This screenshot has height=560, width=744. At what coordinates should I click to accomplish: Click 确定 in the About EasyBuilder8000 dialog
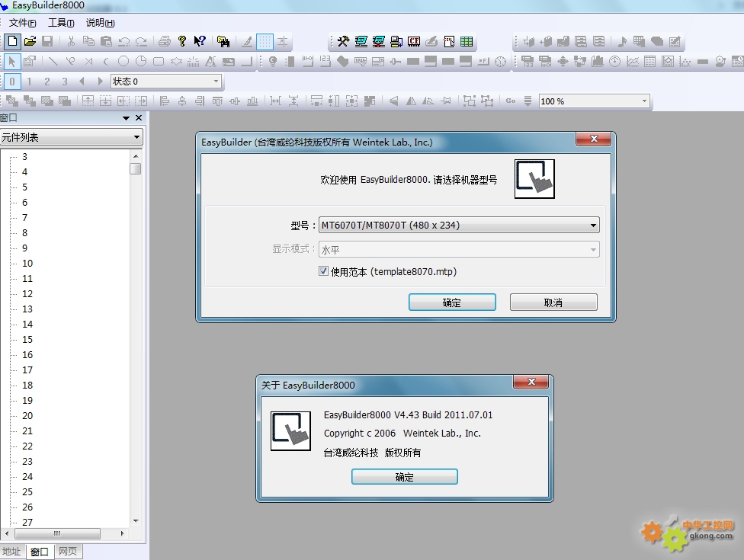click(x=404, y=477)
